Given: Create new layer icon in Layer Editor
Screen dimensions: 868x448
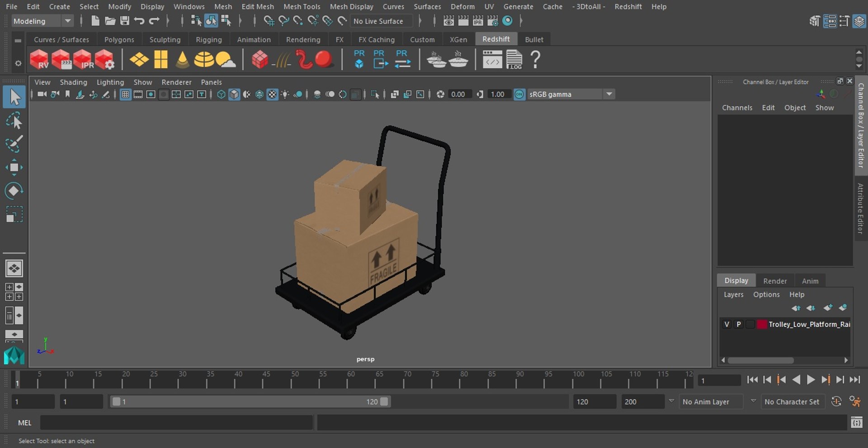Looking at the screenshot, I should point(827,308).
